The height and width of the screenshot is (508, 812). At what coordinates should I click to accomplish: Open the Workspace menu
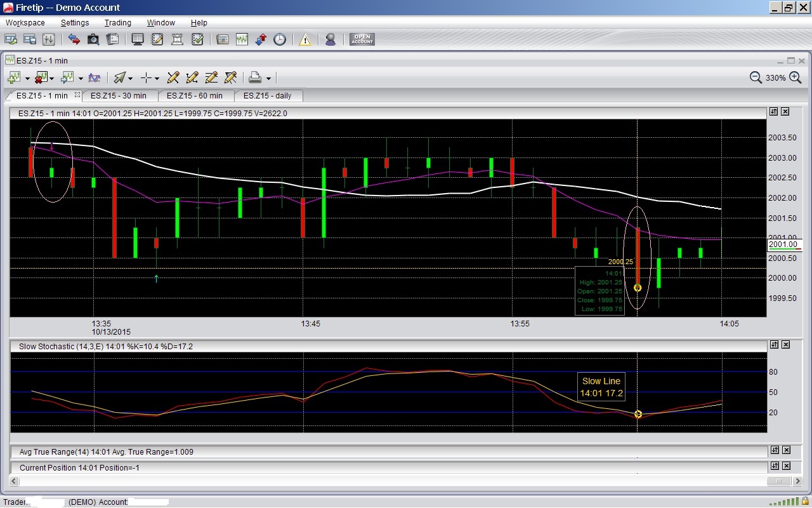tap(25, 22)
